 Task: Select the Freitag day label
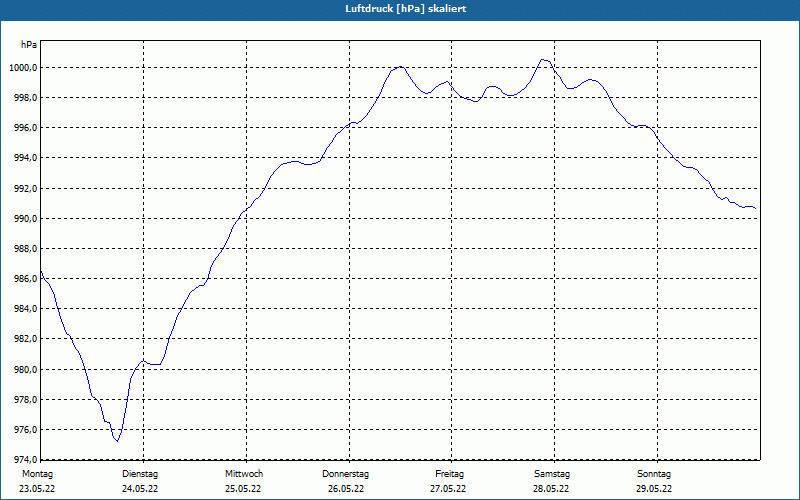449,474
